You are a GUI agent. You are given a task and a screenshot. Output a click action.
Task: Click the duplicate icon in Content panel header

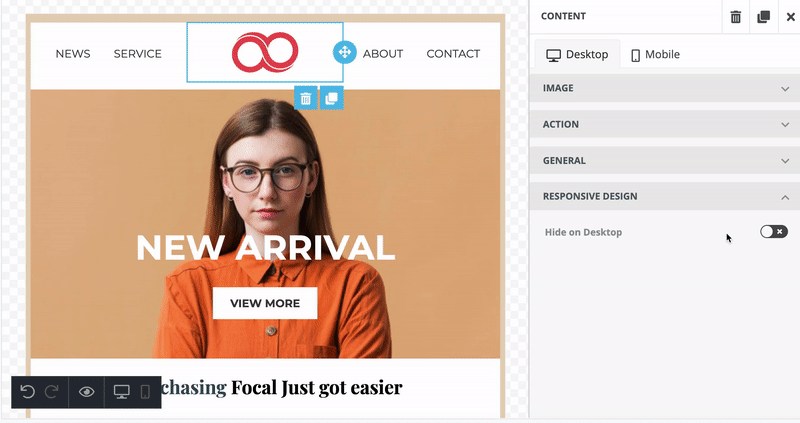pos(763,17)
